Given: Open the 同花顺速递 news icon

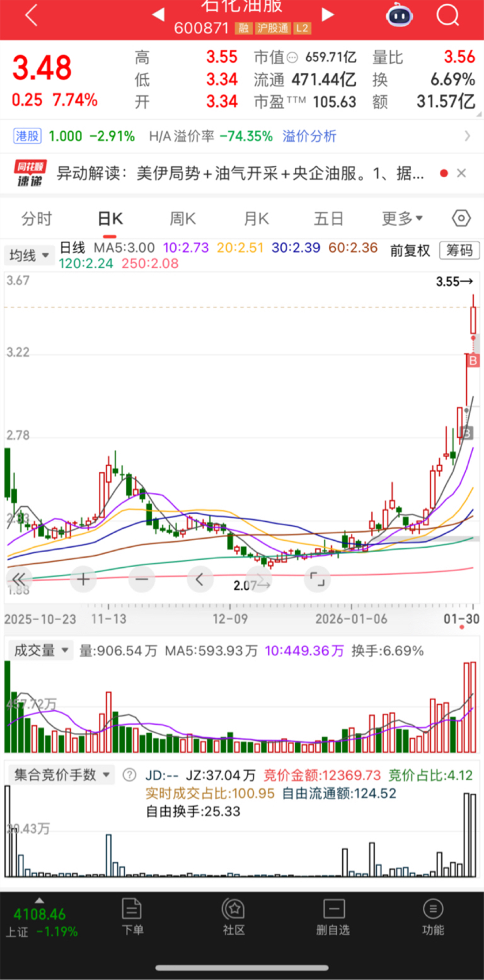Looking at the screenshot, I should tap(30, 175).
